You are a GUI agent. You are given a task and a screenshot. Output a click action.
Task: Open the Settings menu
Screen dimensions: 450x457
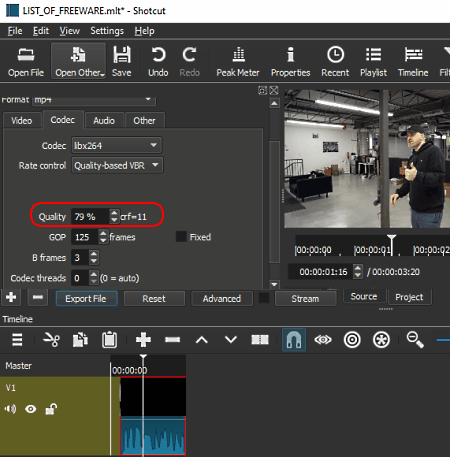coord(107,31)
